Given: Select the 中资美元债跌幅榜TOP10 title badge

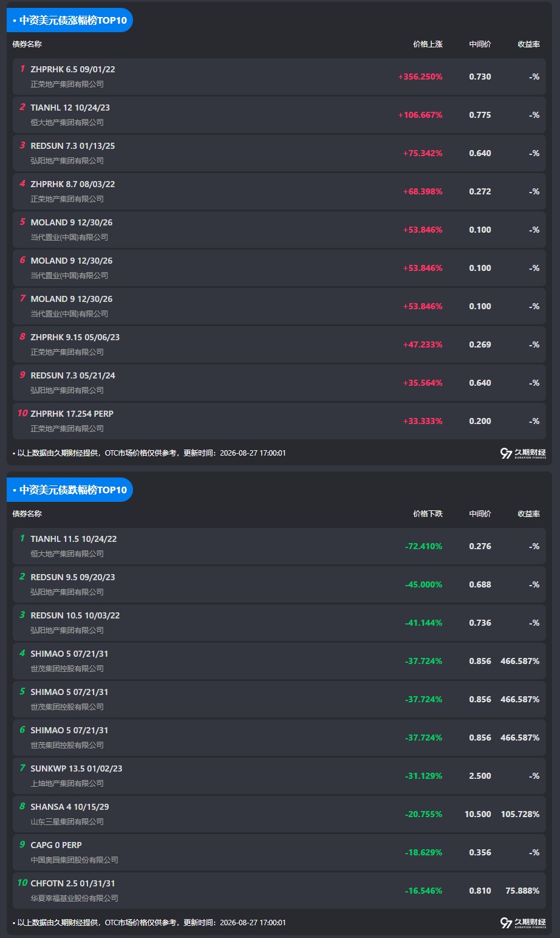Looking at the screenshot, I should tap(70, 490).
